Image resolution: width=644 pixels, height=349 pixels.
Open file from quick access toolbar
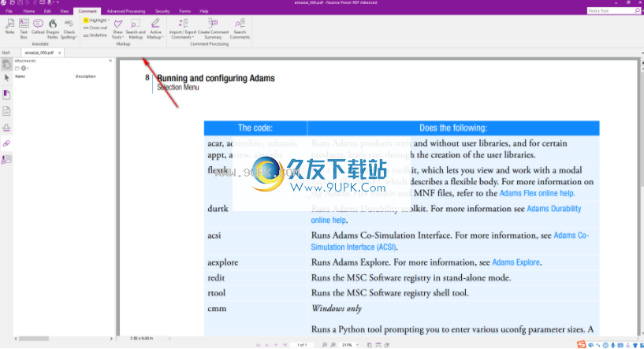12,2
